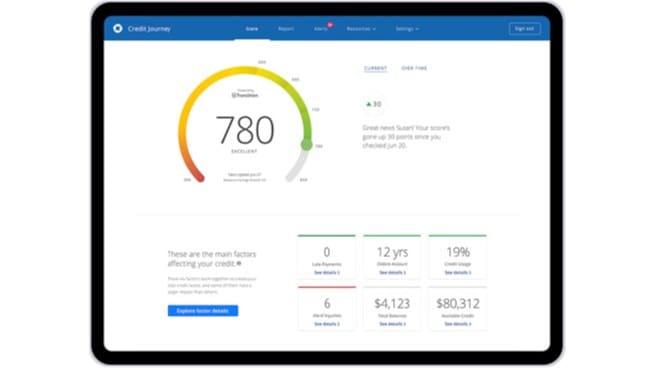654x368 pixels.
Task: Open the Report tab
Action: [286, 29]
